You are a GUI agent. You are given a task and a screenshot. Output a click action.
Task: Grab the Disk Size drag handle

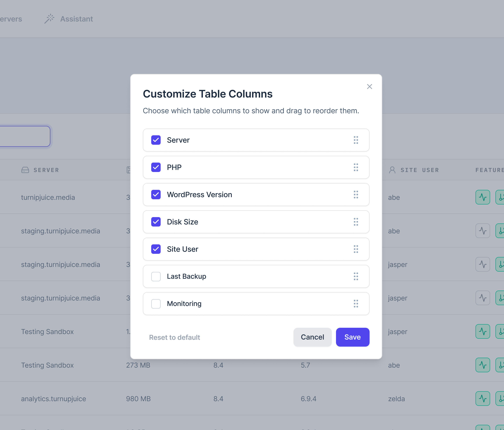pos(356,222)
